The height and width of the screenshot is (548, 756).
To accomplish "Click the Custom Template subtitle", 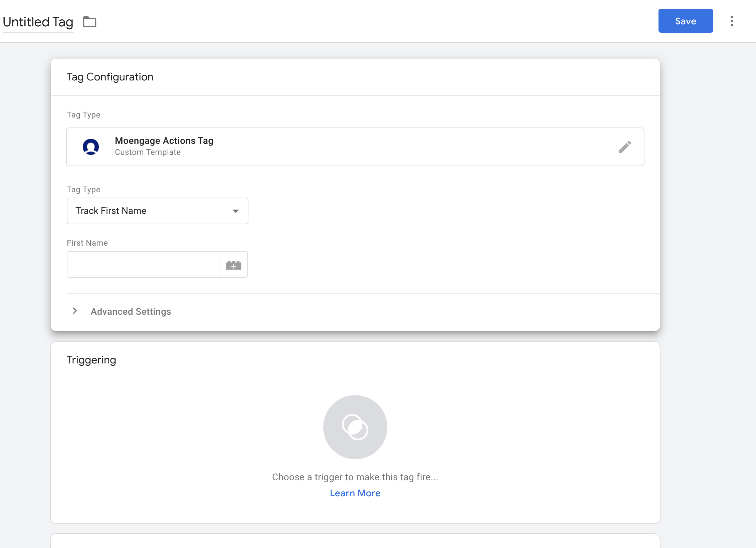I will 148,153.
